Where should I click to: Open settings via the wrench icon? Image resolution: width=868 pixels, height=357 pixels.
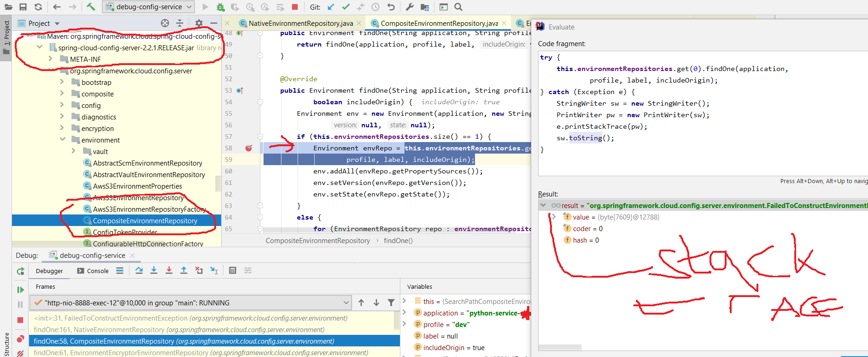coord(409,7)
